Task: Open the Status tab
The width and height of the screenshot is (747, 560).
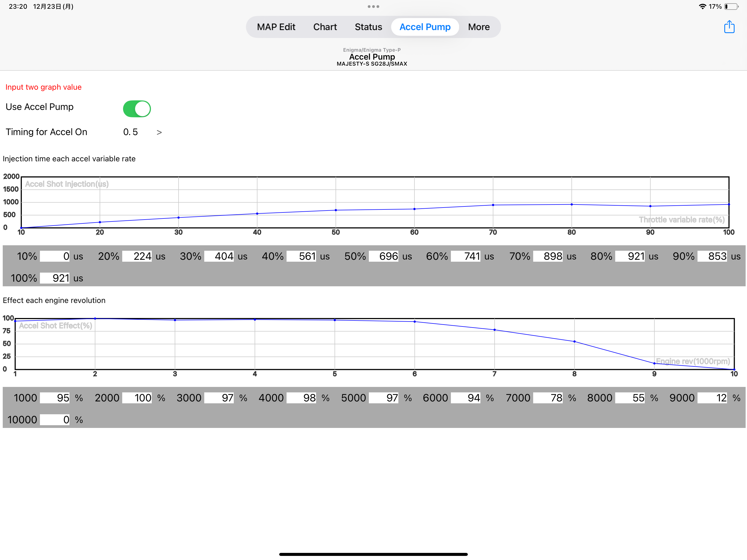Action: (x=368, y=27)
